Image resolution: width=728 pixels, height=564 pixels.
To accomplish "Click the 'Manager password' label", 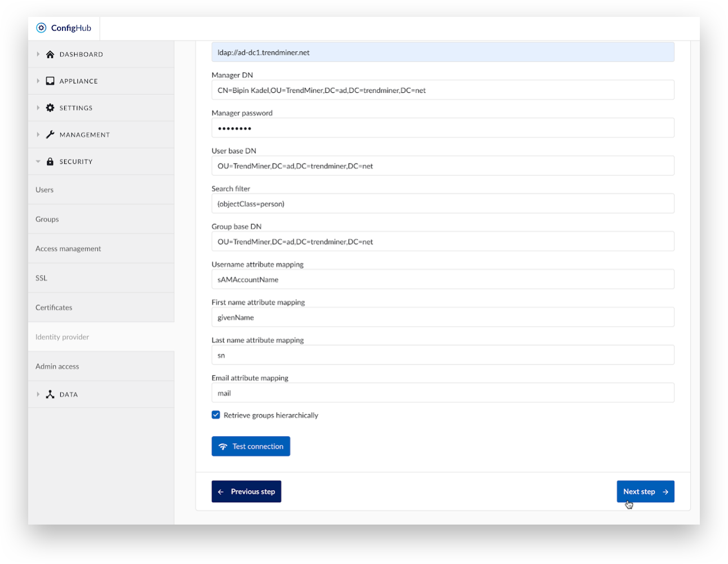I will pos(242,113).
